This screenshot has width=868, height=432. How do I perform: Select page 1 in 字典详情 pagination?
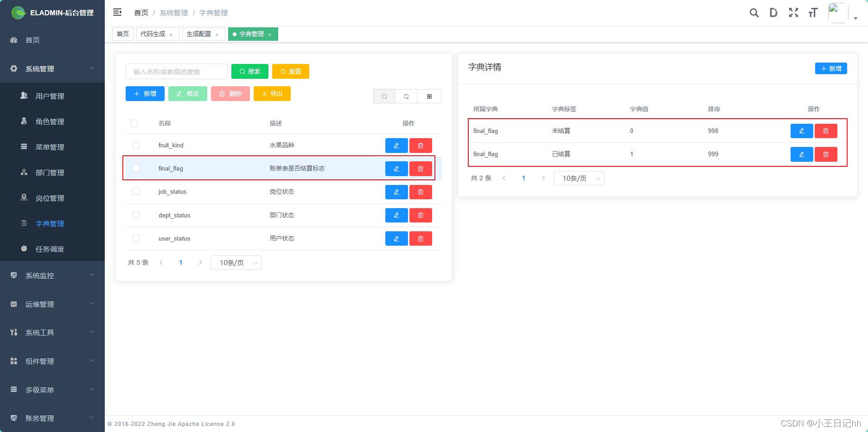pyautogui.click(x=523, y=178)
